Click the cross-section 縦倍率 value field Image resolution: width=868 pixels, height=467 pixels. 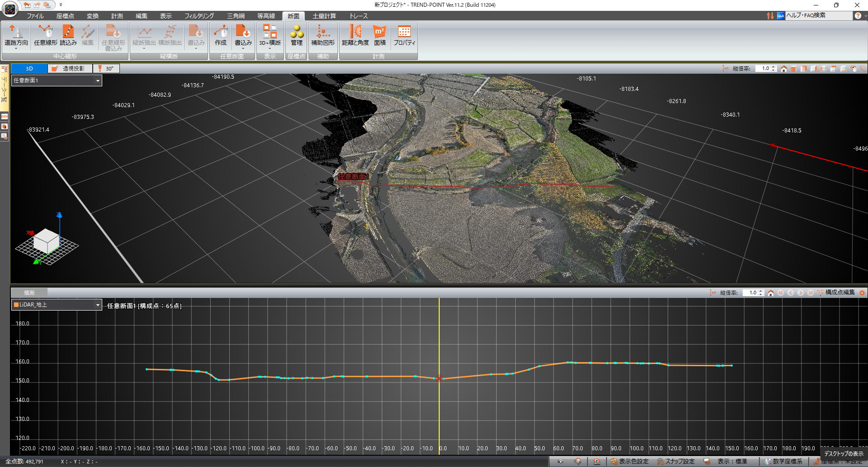(x=750, y=293)
